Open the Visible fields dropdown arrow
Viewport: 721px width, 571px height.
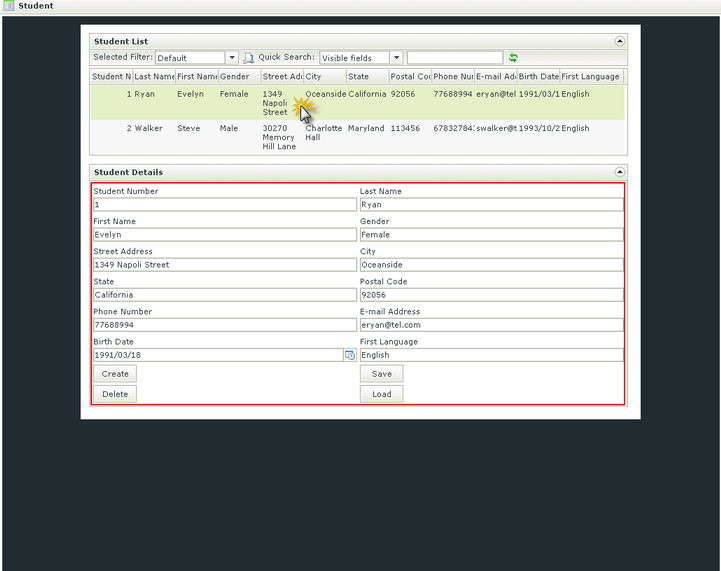[x=396, y=57]
